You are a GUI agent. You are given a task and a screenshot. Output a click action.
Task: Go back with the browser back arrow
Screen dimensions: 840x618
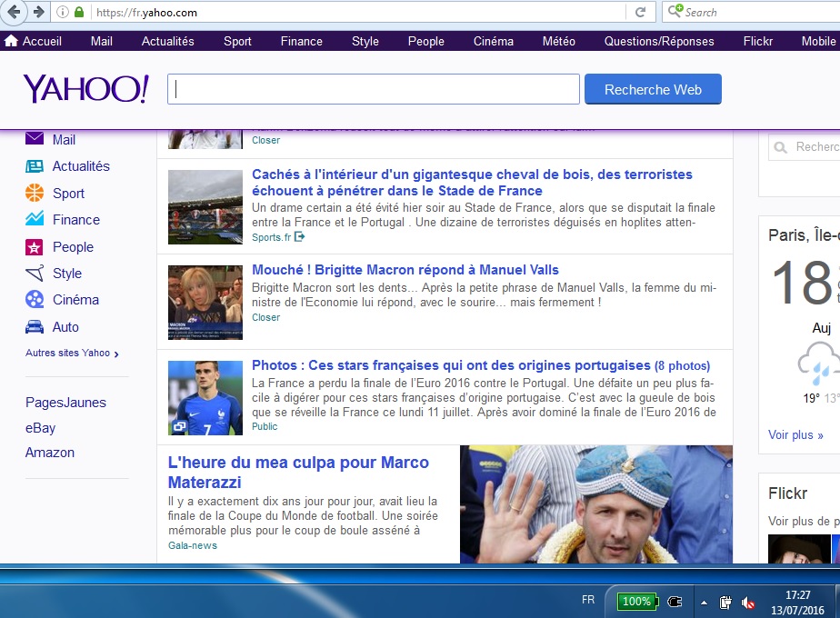click(x=14, y=12)
